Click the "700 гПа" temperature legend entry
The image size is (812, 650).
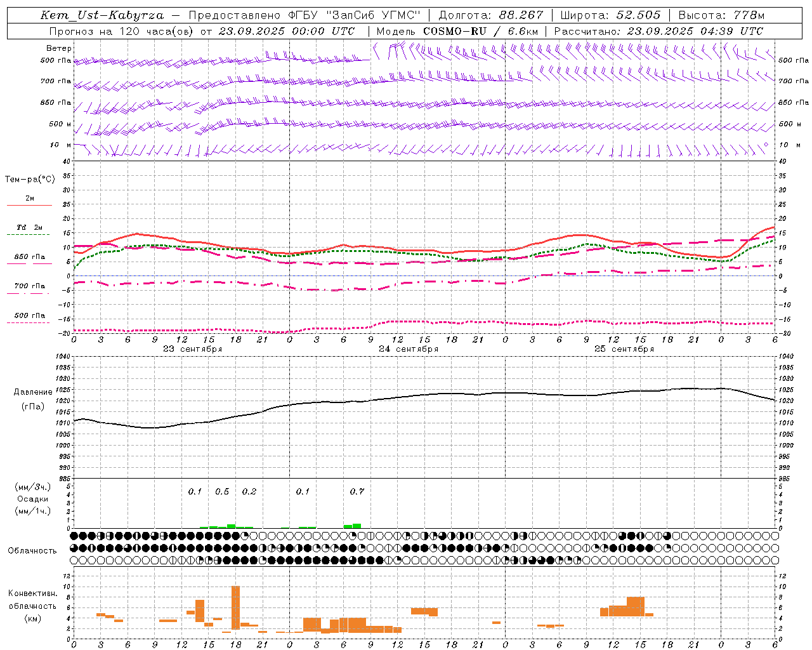29,286
